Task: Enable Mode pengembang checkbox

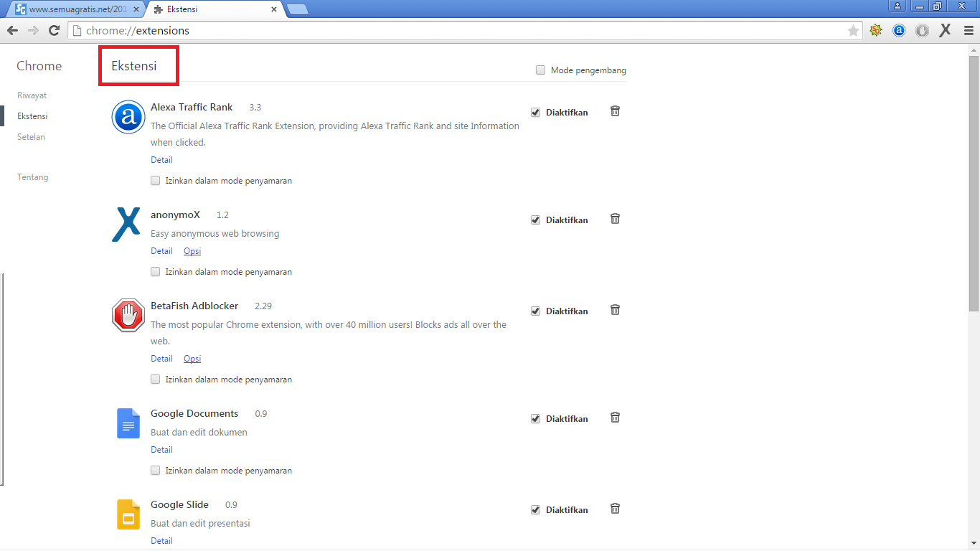Action: tap(541, 70)
